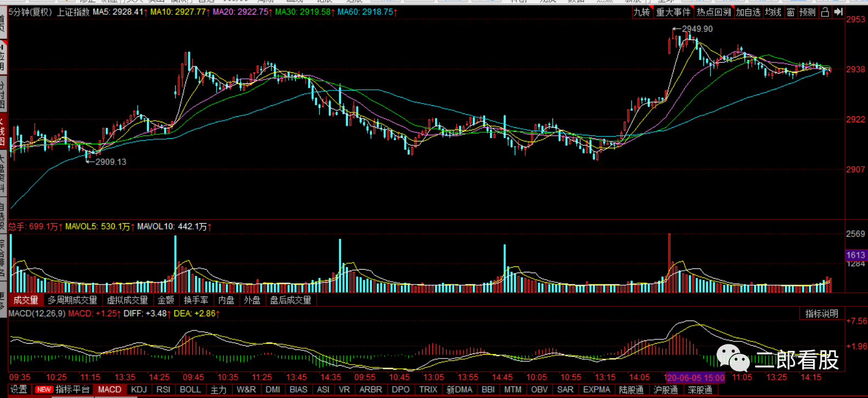The height and width of the screenshot is (398, 868).
Task: Click the NEW 指标平台 indicator platform button
Action: point(63,389)
